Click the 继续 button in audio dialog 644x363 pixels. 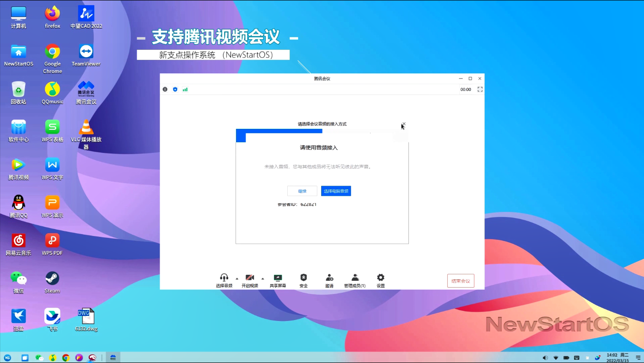[x=302, y=191]
